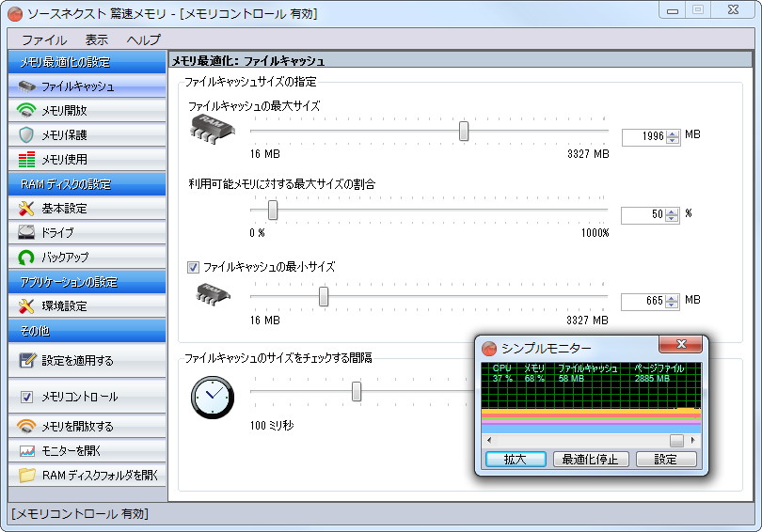
Task: Click the RAM ディスクの設定 section header
Action: pyautogui.click(x=87, y=184)
